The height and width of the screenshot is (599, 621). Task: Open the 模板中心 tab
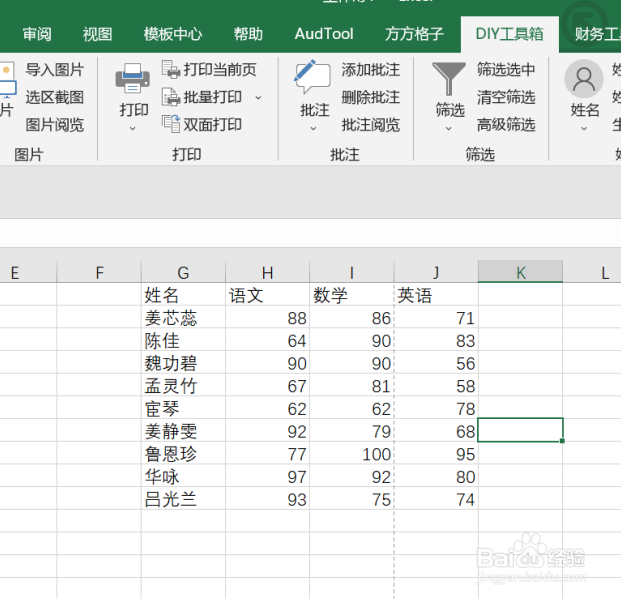coord(173,34)
